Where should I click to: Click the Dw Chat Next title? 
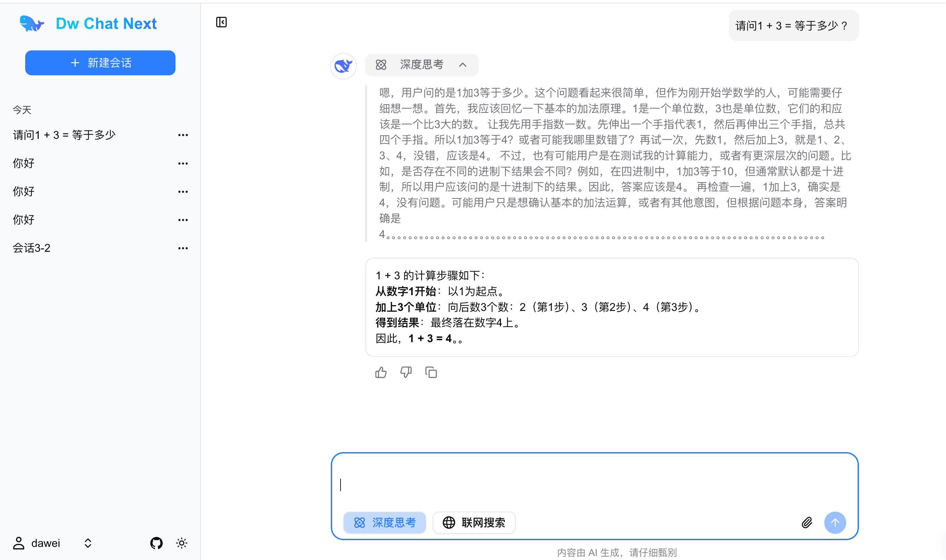[106, 24]
